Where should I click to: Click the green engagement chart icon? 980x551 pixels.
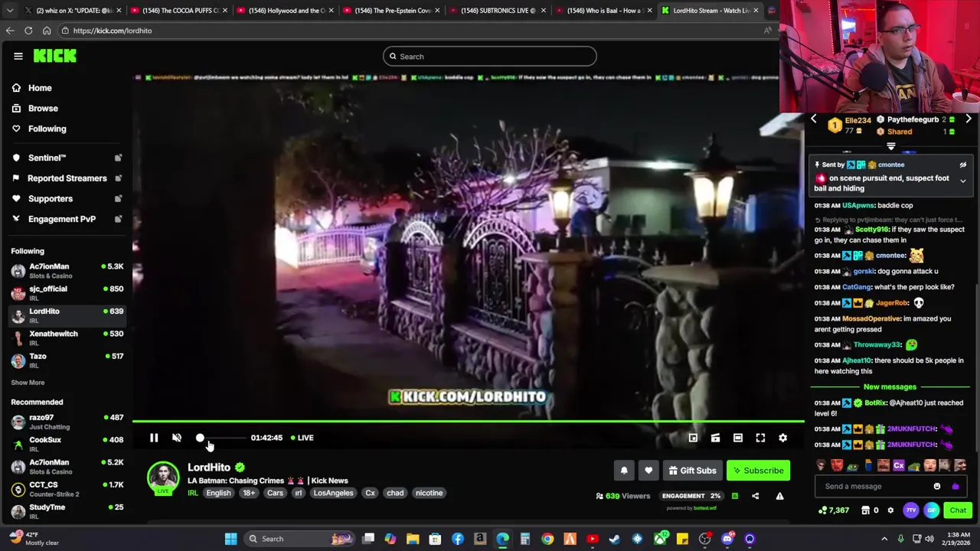click(x=734, y=496)
